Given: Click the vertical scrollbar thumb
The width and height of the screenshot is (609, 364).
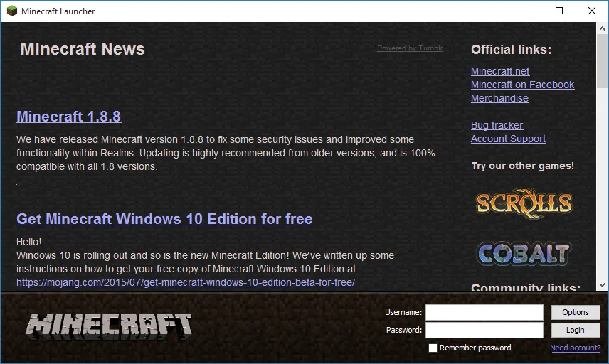Looking at the screenshot, I should pyautogui.click(x=602, y=61).
